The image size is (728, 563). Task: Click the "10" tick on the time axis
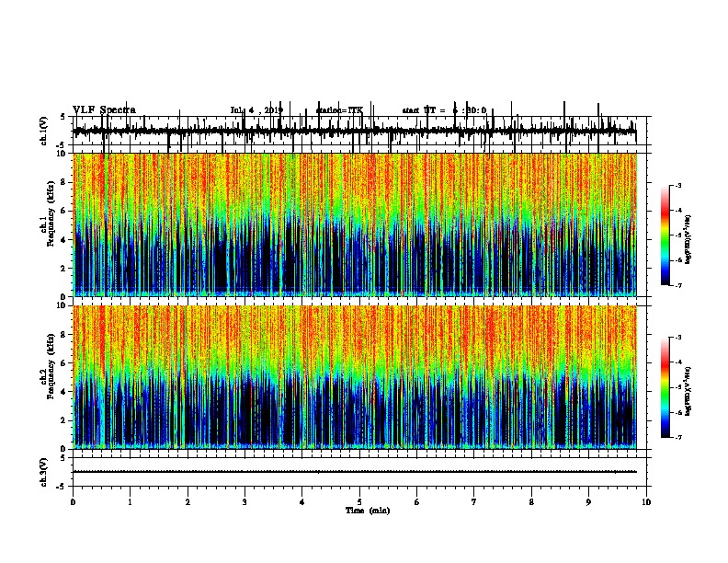646,502
